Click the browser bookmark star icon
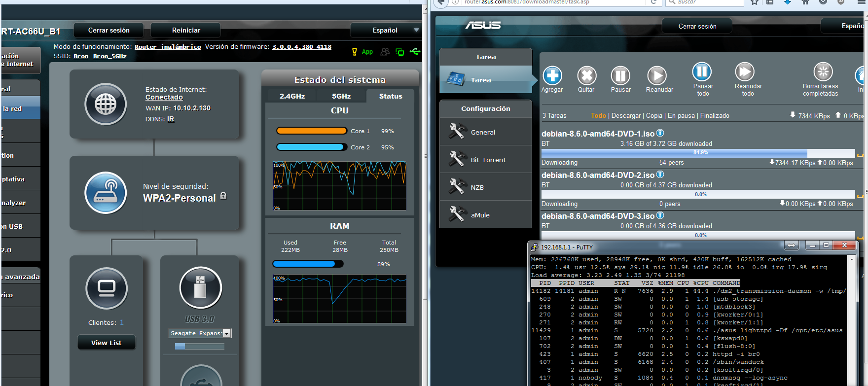This screenshot has width=868, height=386. tap(755, 2)
